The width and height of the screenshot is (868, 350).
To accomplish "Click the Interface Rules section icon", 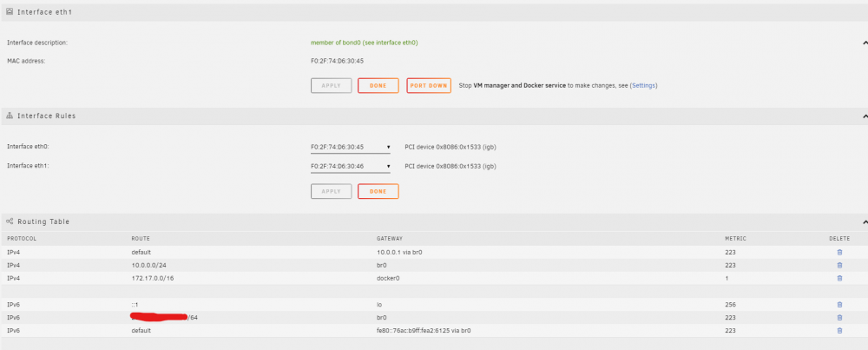I will coord(10,116).
